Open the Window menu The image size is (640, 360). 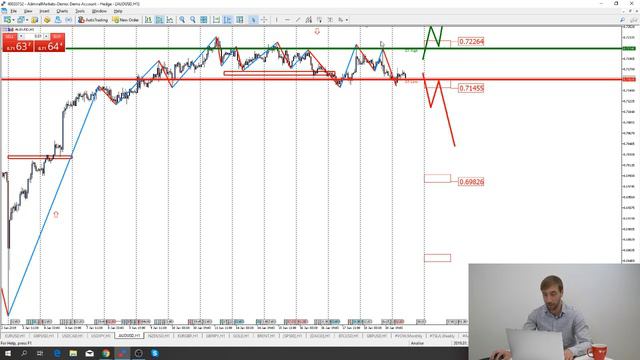[99, 11]
